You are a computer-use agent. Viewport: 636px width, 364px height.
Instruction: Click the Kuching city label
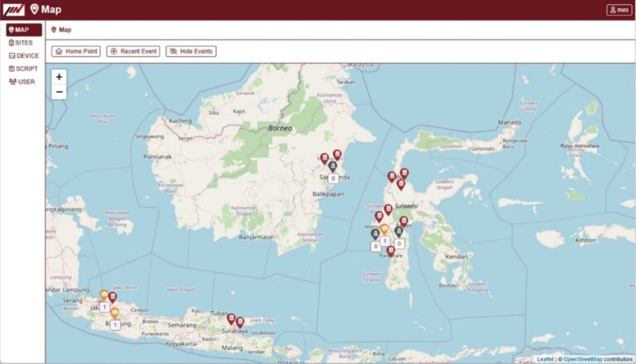pos(180,121)
